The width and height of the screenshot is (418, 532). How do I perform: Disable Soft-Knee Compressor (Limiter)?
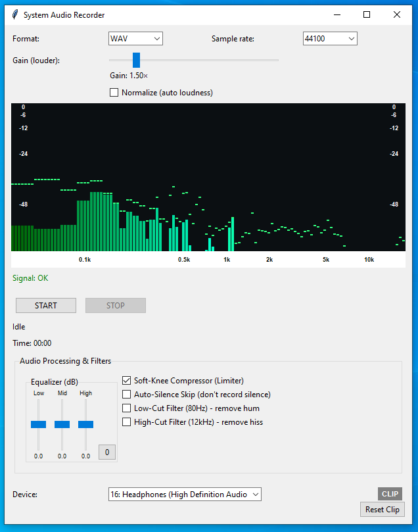coord(127,381)
